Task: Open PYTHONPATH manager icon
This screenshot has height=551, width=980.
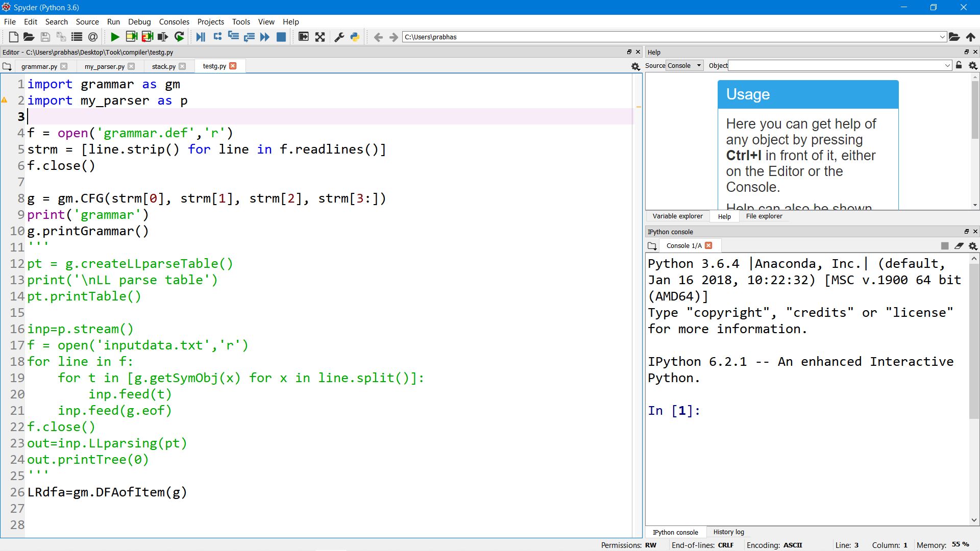Action: point(355,37)
